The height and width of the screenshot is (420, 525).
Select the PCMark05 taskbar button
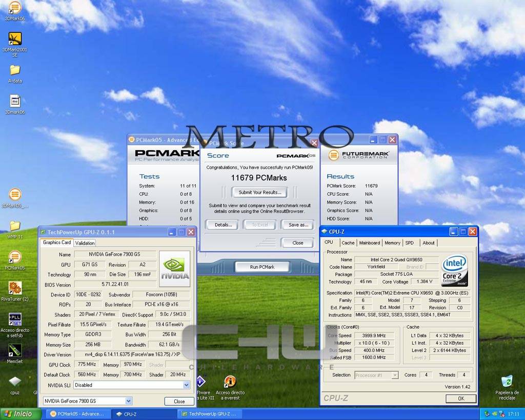click(x=77, y=414)
